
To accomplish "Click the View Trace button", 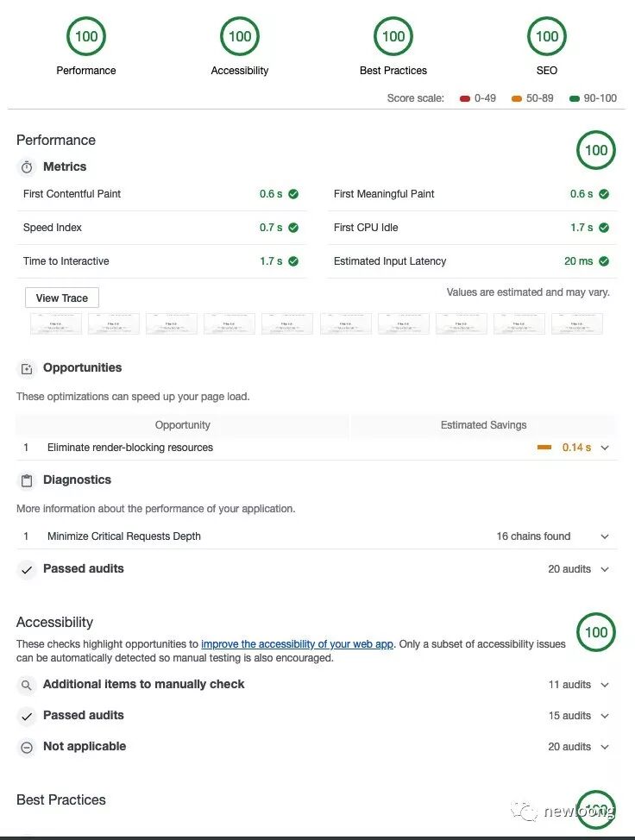I will (62, 298).
